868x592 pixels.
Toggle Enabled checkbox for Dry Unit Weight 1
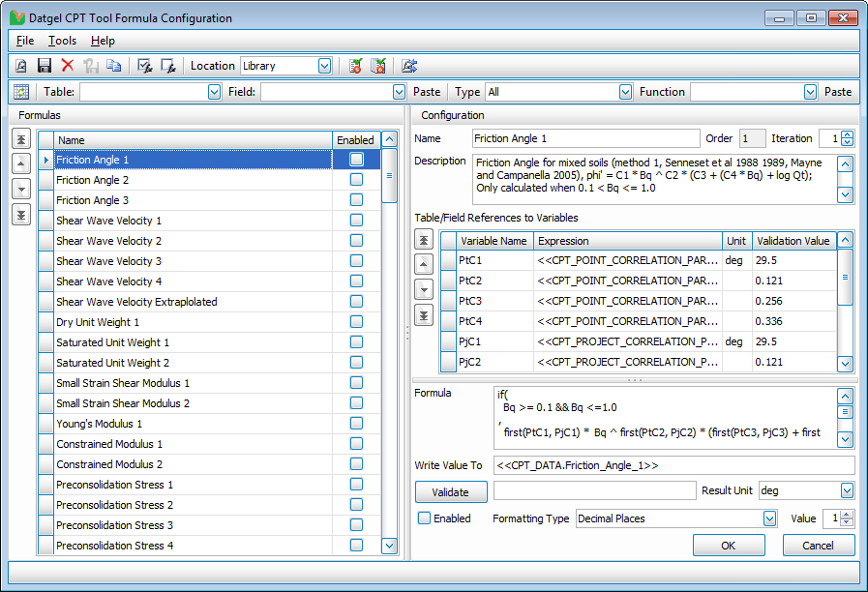356,322
